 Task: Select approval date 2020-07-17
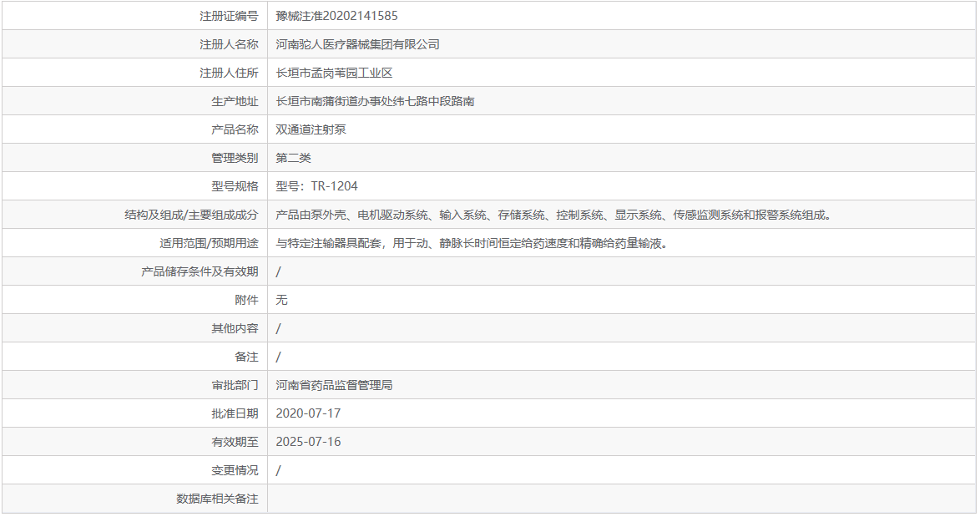click(308, 413)
